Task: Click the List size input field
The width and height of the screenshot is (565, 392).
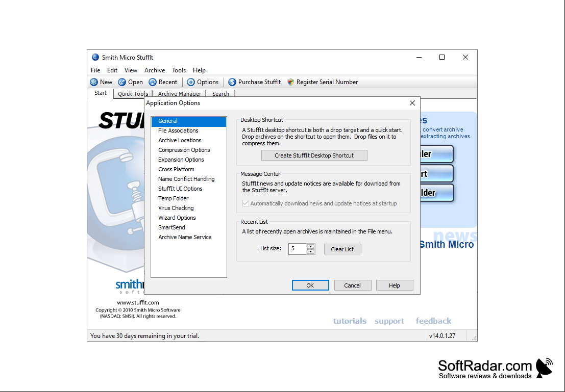Action: (298, 249)
